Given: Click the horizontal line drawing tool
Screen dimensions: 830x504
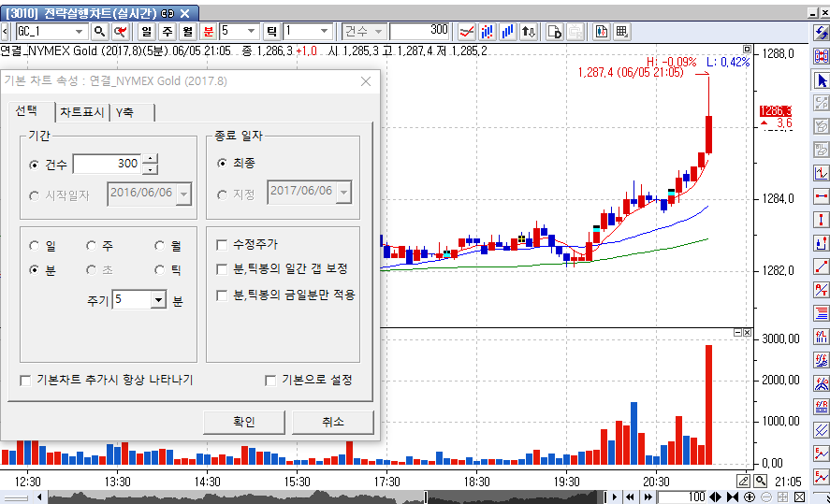Looking at the screenshot, I should coord(822,196).
